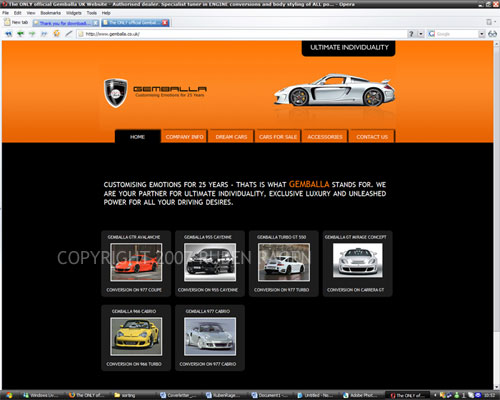
Task: Open the DREAM CARS page
Action: pos(231,137)
